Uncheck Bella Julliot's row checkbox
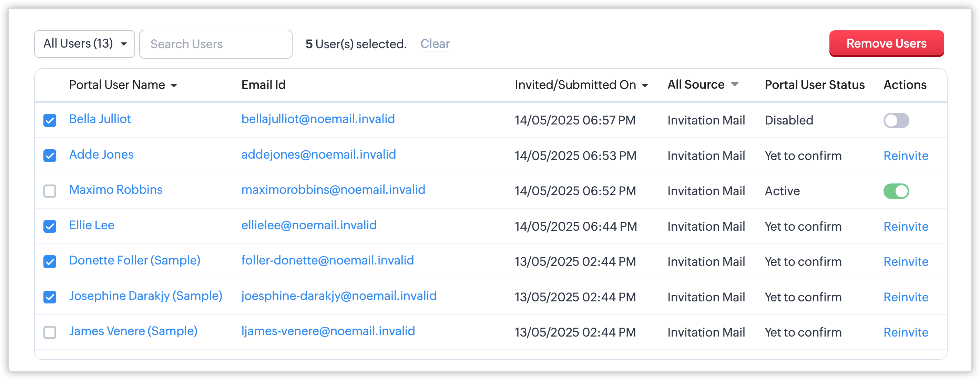980x380 pixels. point(50,120)
